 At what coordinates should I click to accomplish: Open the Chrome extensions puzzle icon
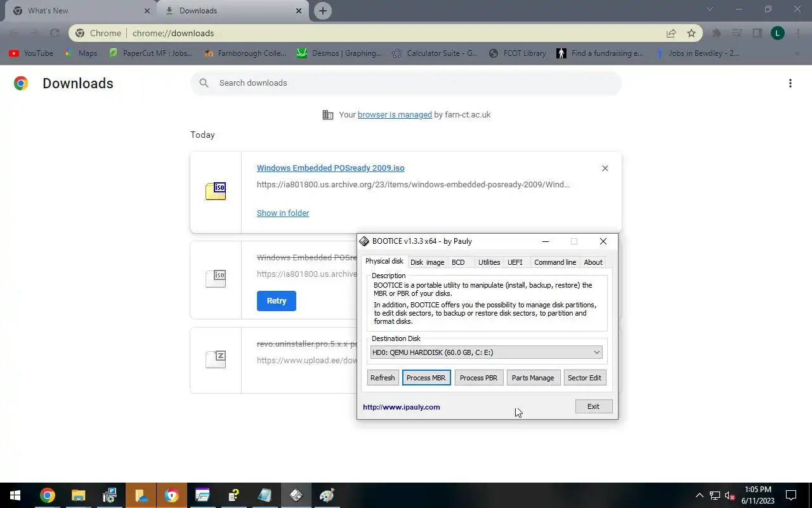(716, 33)
